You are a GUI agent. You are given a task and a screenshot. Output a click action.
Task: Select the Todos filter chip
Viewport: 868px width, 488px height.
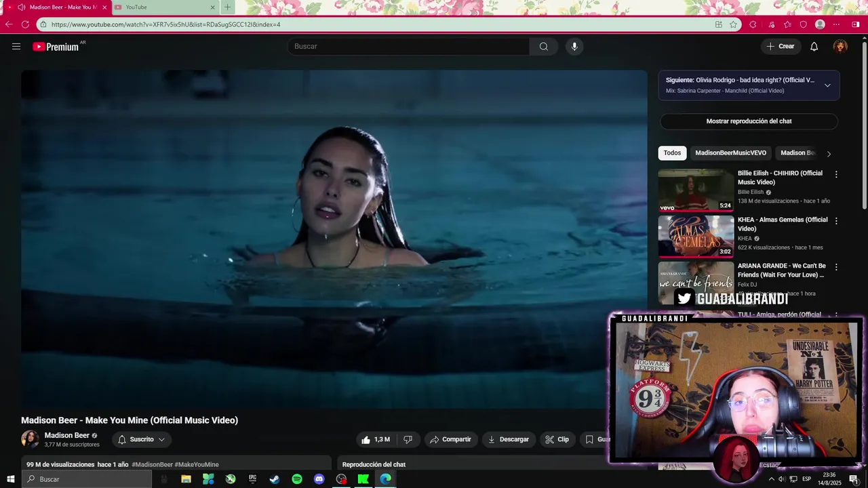pyautogui.click(x=672, y=153)
